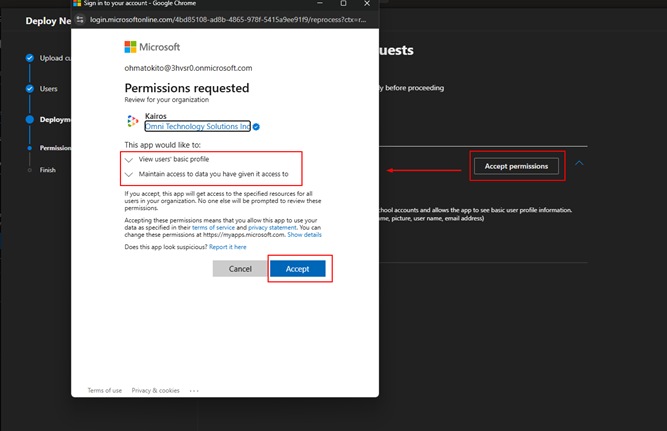Click the site information icon in address bar

coord(80,20)
